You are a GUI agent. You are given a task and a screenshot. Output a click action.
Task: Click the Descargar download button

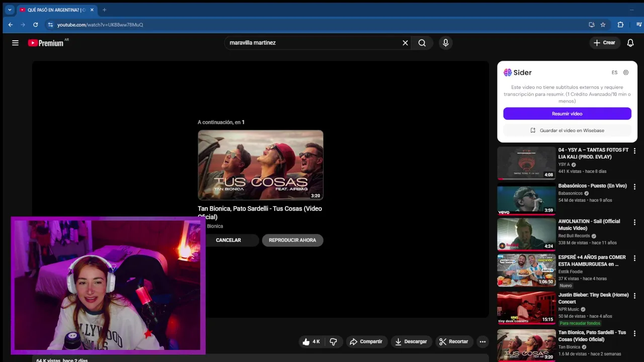click(x=411, y=341)
